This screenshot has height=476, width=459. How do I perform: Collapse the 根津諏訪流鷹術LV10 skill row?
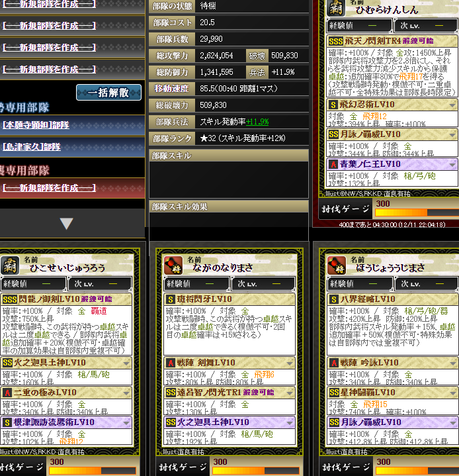tap(126, 422)
